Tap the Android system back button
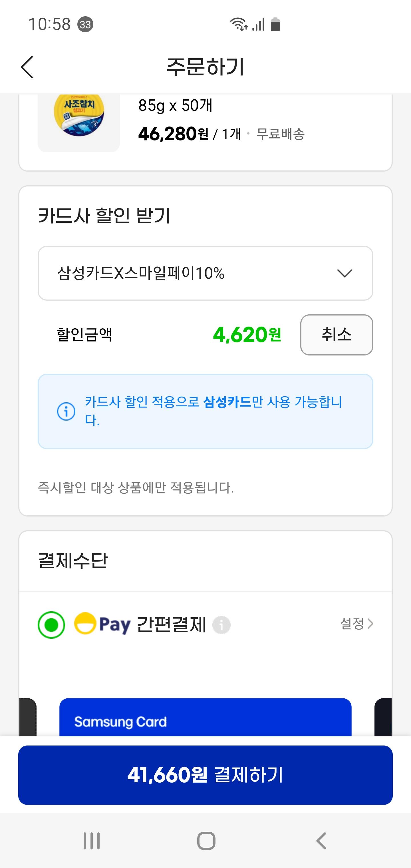This screenshot has height=868, width=411. coord(321,841)
